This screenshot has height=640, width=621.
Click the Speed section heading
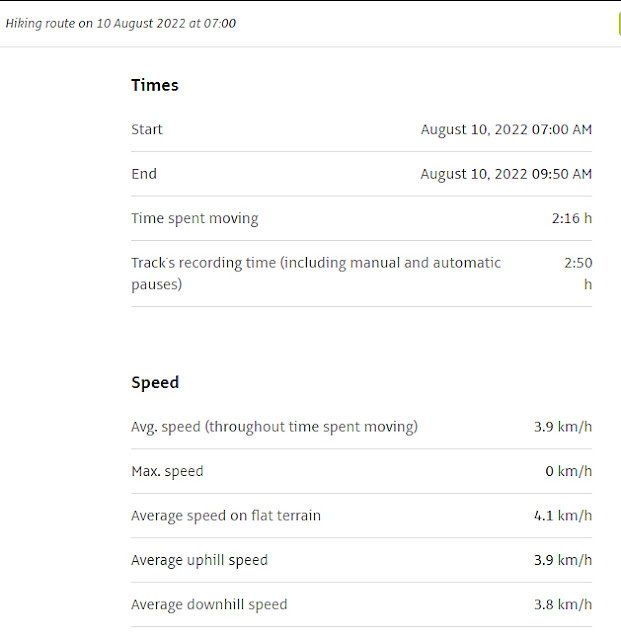pyautogui.click(x=155, y=383)
